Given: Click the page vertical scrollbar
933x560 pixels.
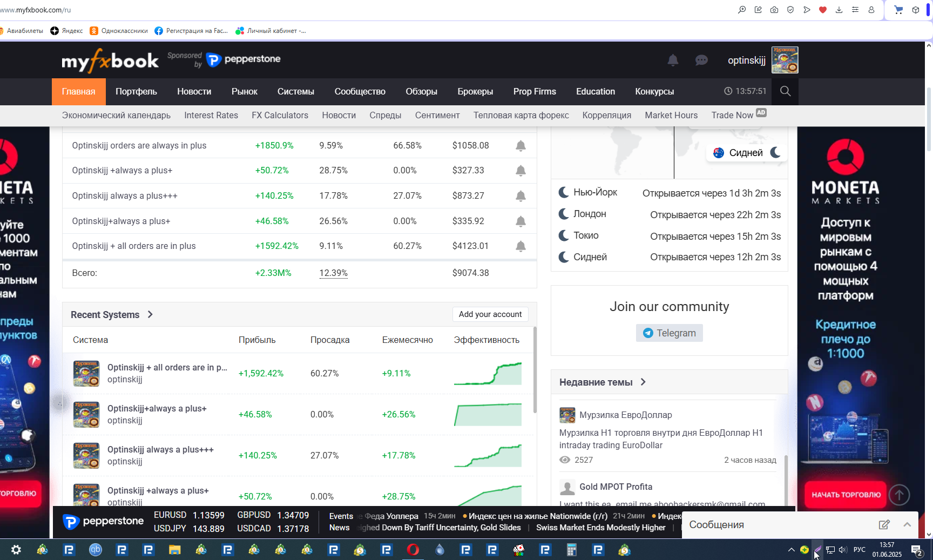Looking at the screenshot, I should (929, 119).
